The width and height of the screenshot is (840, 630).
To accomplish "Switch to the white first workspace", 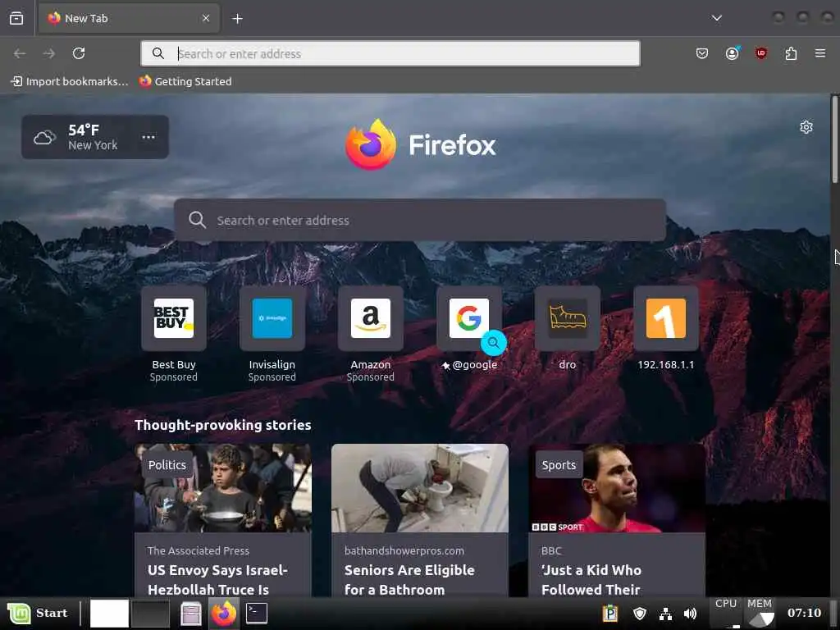I will [109, 614].
